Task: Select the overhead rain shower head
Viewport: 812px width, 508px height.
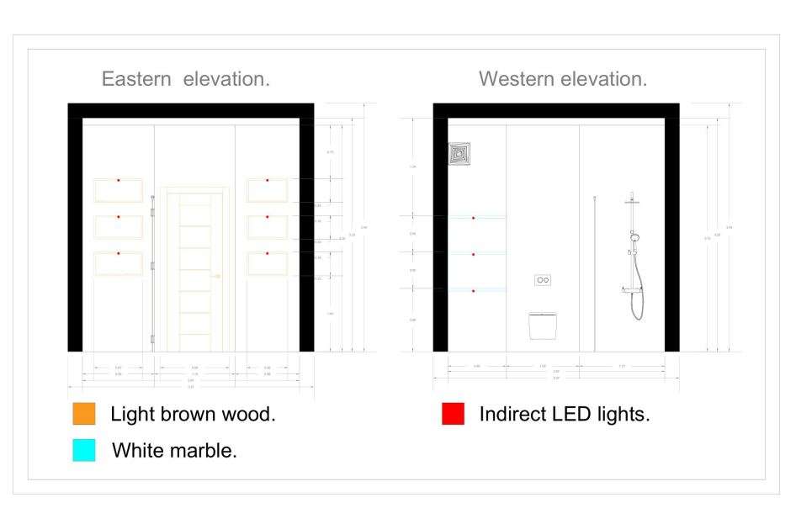Action: (x=633, y=200)
